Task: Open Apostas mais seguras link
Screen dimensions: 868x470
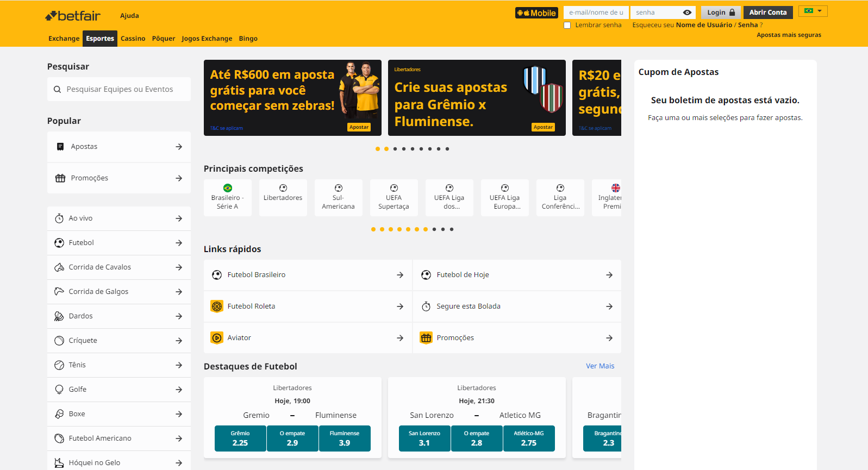Action: pos(789,35)
